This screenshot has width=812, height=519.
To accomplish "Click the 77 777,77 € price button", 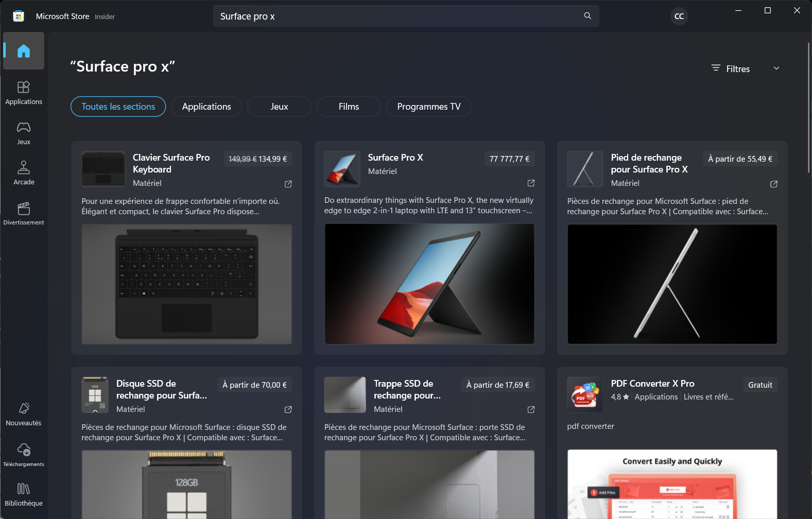I will tap(509, 159).
